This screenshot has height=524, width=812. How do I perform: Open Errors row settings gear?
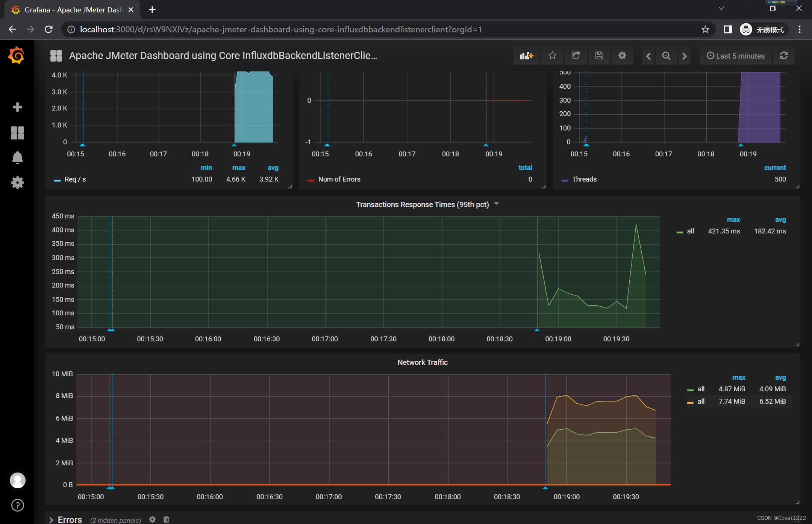point(152,519)
